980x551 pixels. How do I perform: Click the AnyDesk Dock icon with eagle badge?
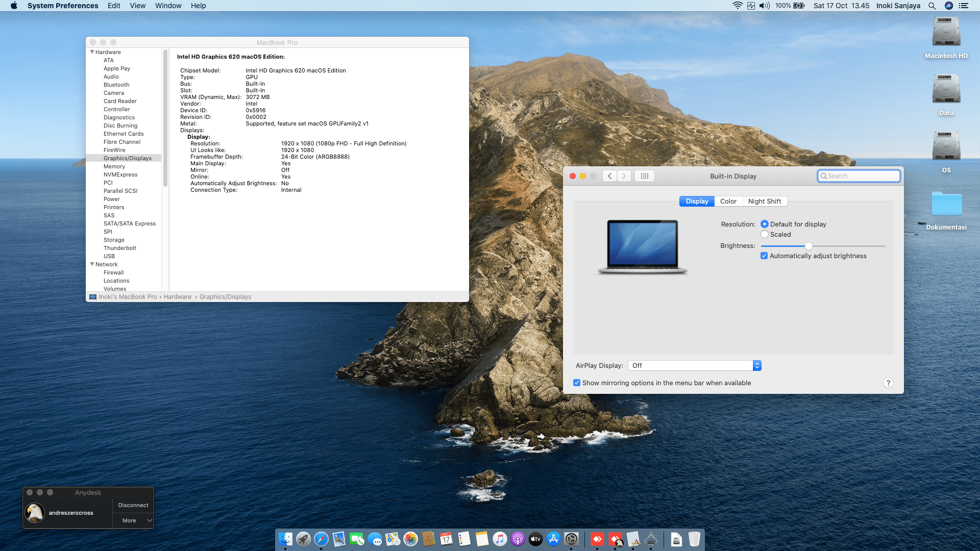(x=615, y=539)
